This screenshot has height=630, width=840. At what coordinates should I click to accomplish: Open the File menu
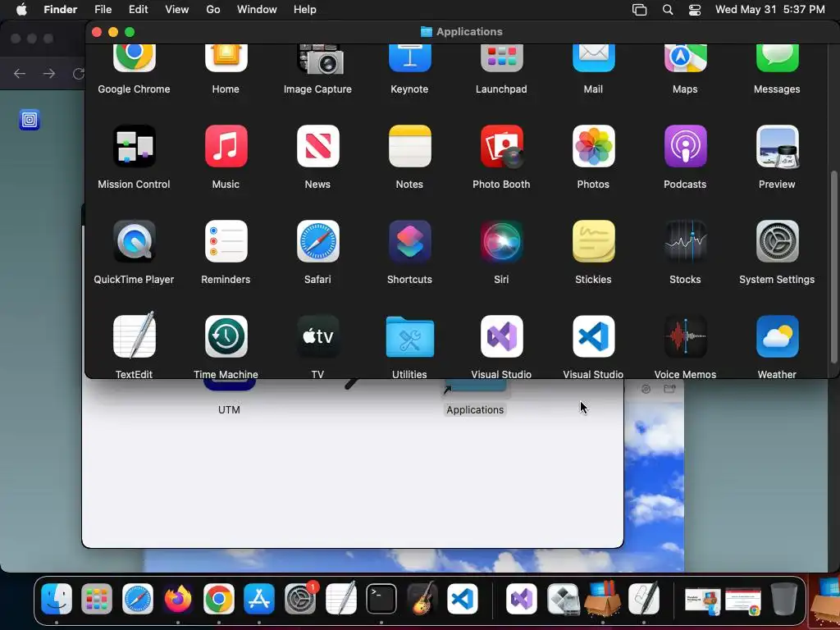(x=103, y=10)
